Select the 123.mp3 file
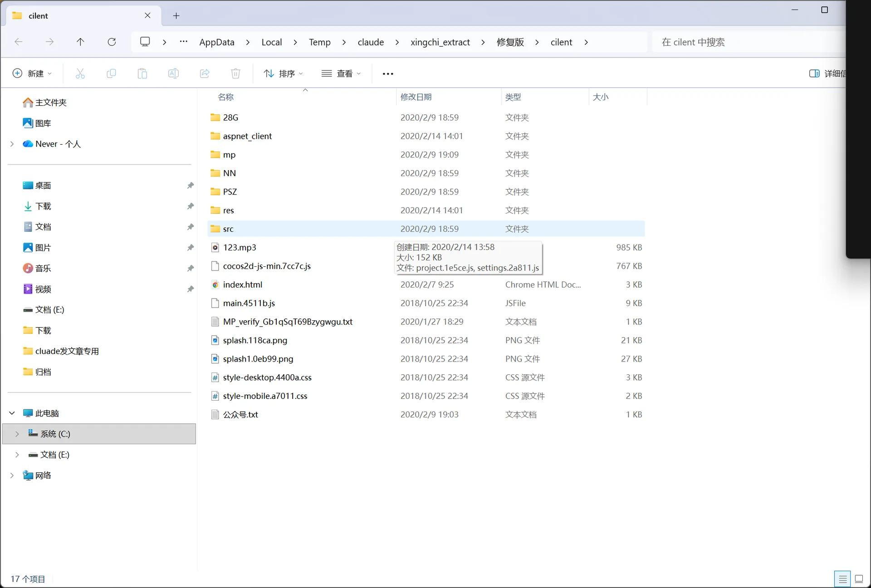Screen dimensions: 871x588 [x=426, y=247]
